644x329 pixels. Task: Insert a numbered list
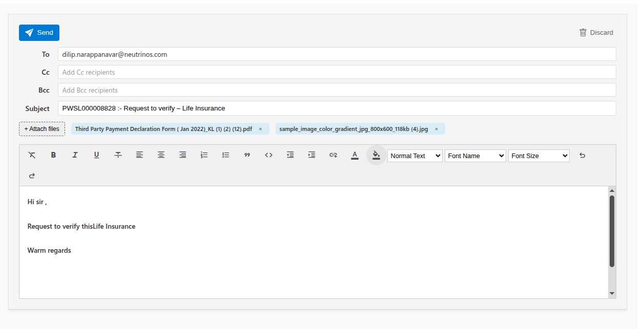point(204,155)
